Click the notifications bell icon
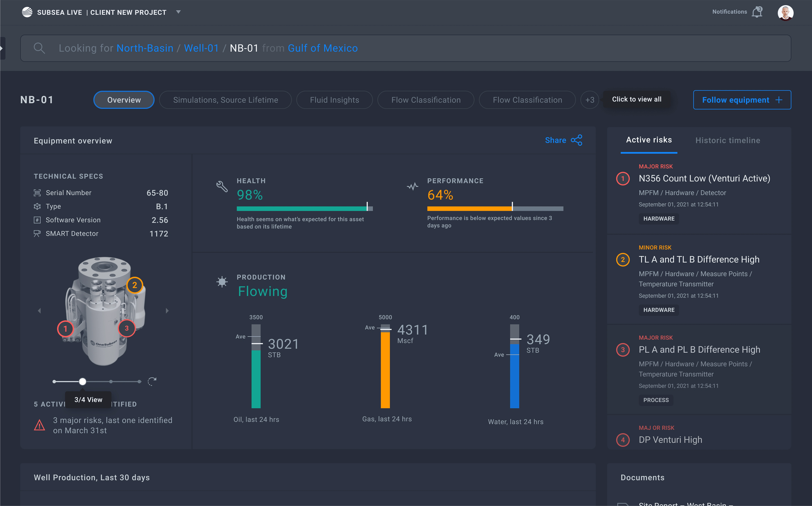 [757, 12]
